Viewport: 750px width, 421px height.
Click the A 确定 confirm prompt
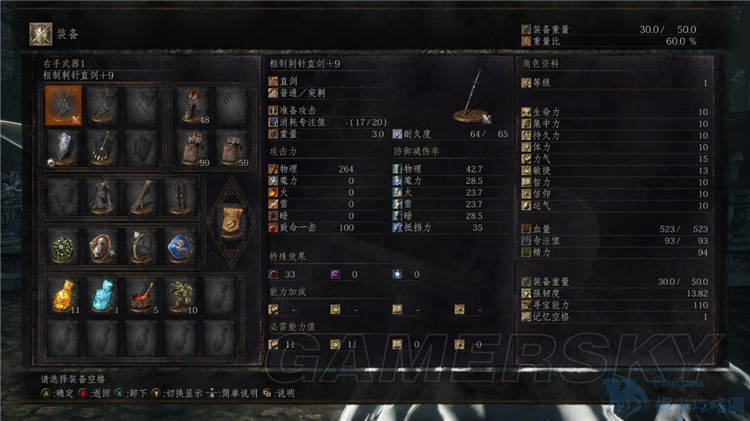(x=57, y=393)
